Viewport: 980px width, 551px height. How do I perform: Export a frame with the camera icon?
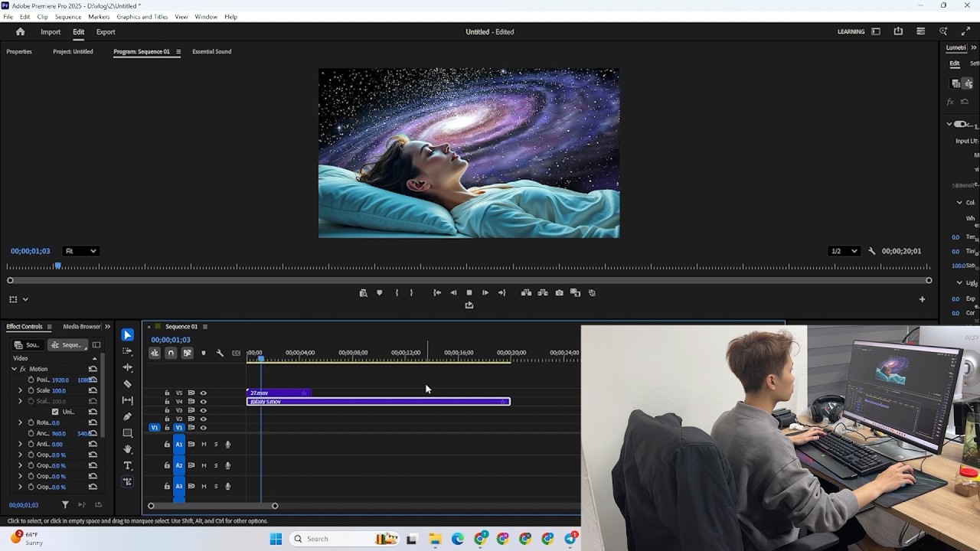coord(559,292)
